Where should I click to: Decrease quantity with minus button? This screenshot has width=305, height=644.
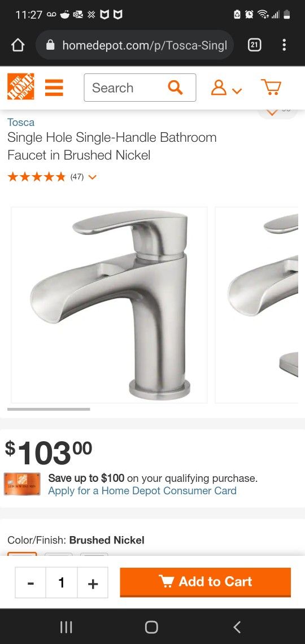tap(31, 583)
